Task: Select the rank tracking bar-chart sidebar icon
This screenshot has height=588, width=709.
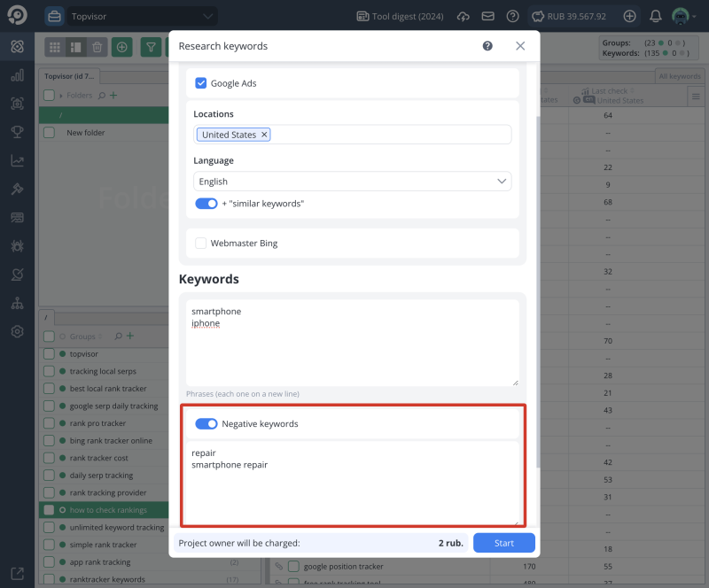Action: point(16,75)
